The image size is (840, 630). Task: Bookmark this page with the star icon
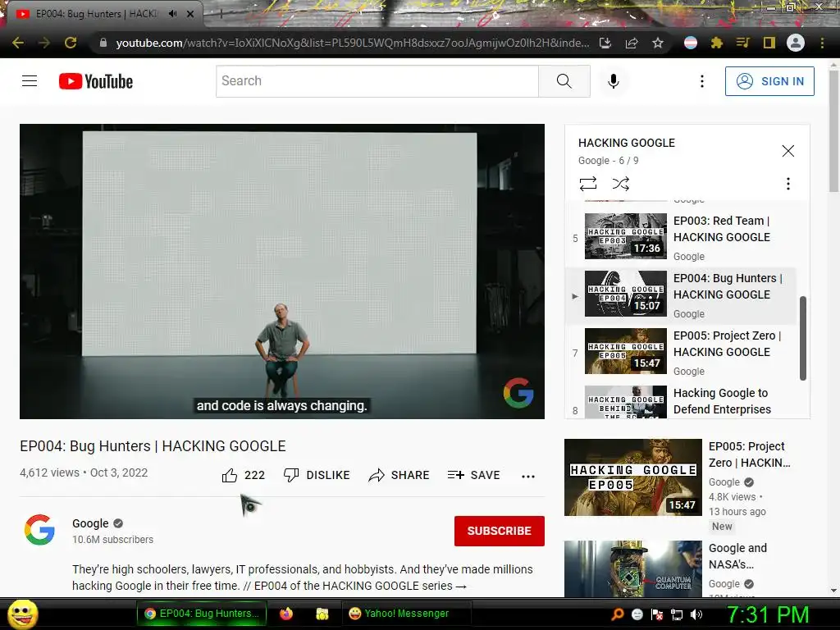pyautogui.click(x=658, y=43)
